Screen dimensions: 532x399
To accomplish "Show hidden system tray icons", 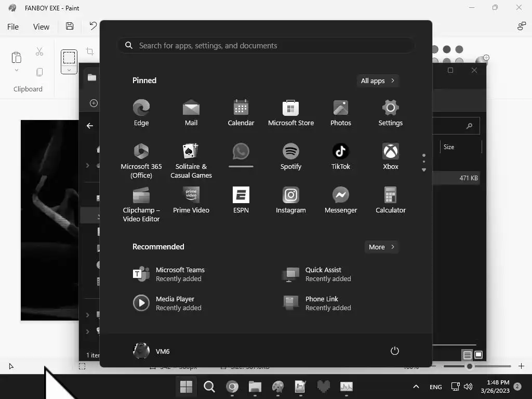I will click(416, 387).
